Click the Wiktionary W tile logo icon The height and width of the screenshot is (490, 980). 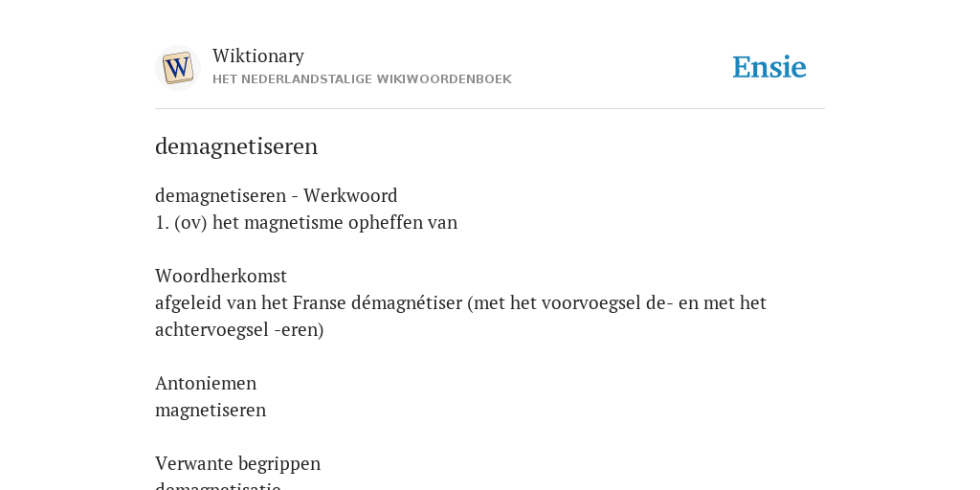coord(178,68)
